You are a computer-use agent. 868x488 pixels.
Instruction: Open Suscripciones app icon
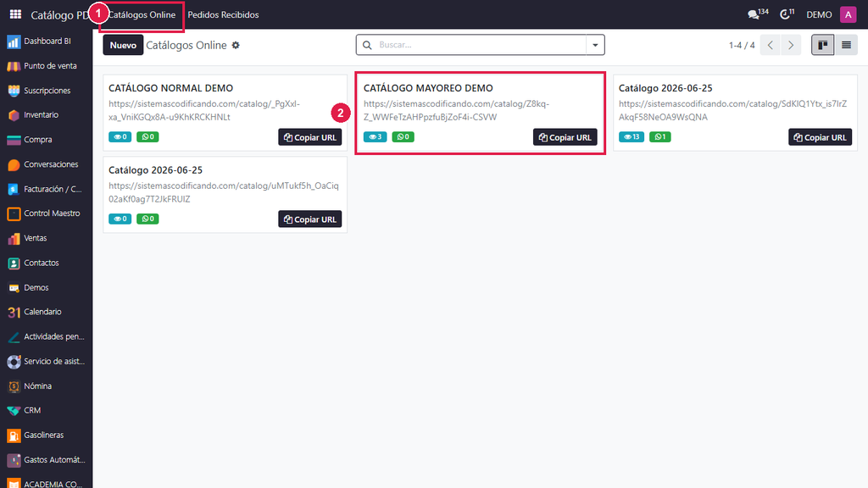[x=14, y=91]
